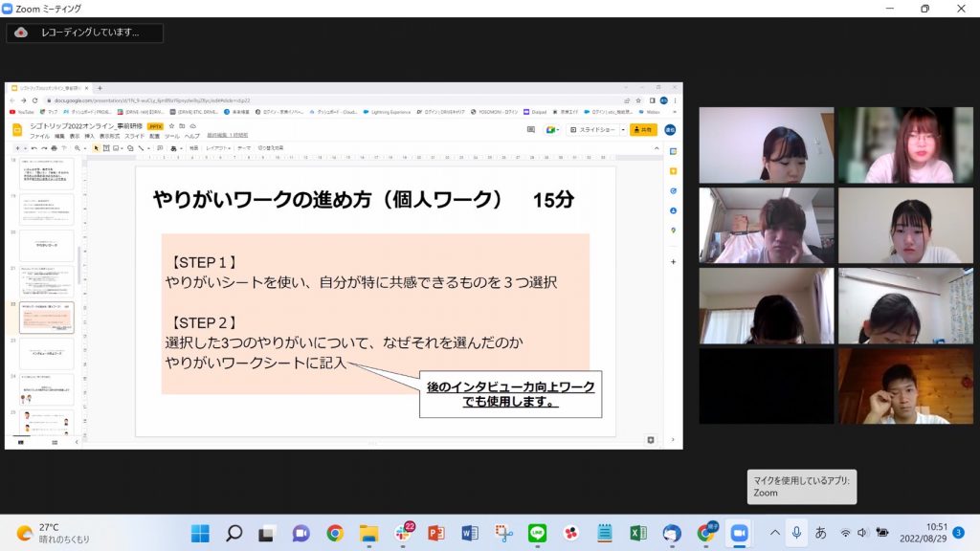Open Wi-Fi network settings in tray
Image resolution: width=980 pixels, height=551 pixels.
(845, 533)
